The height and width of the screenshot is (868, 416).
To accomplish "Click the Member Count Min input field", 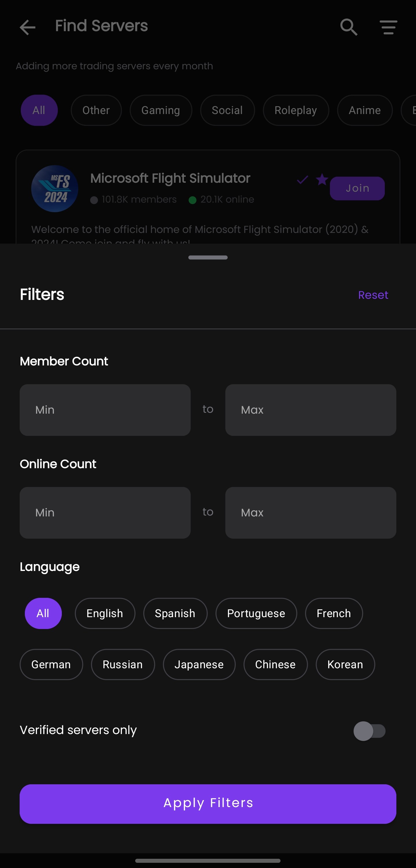I will pyautogui.click(x=105, y=410).
